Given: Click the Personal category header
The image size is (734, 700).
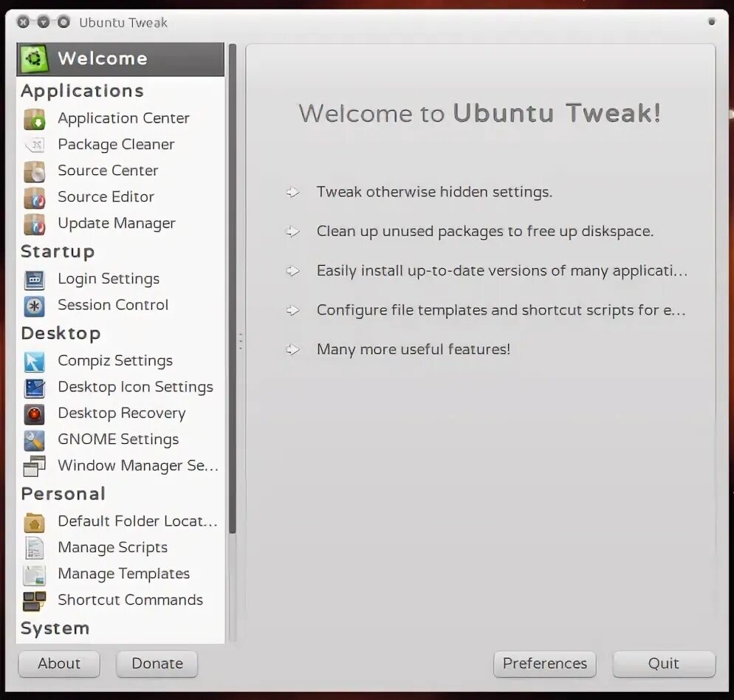Looking at the screenshot, I should point(64,494).
